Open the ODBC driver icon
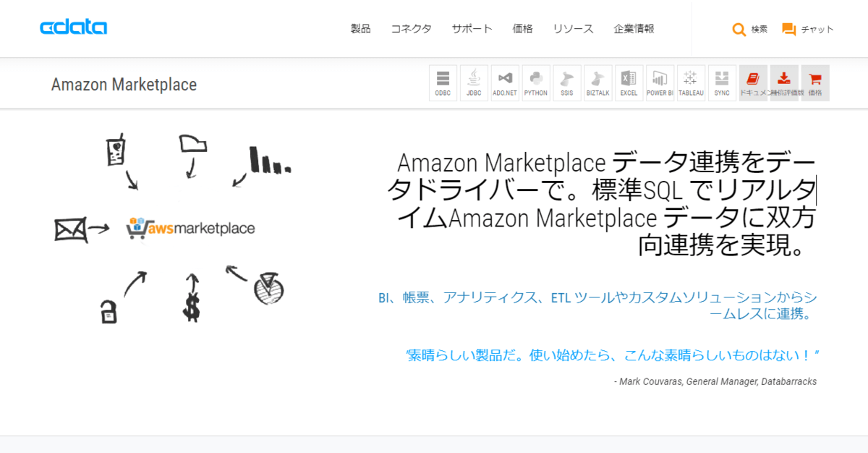This screenshot has height=453, width=868. coord(443,83)
